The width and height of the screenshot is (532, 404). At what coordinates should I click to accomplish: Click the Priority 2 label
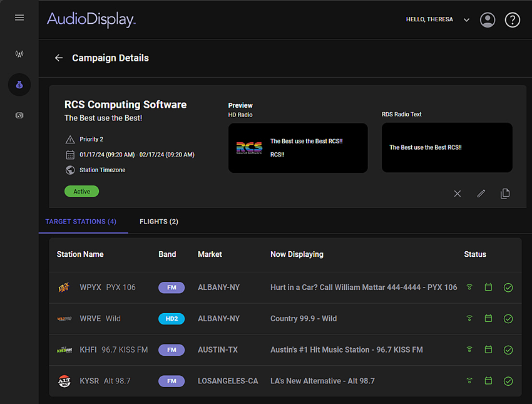91,140
